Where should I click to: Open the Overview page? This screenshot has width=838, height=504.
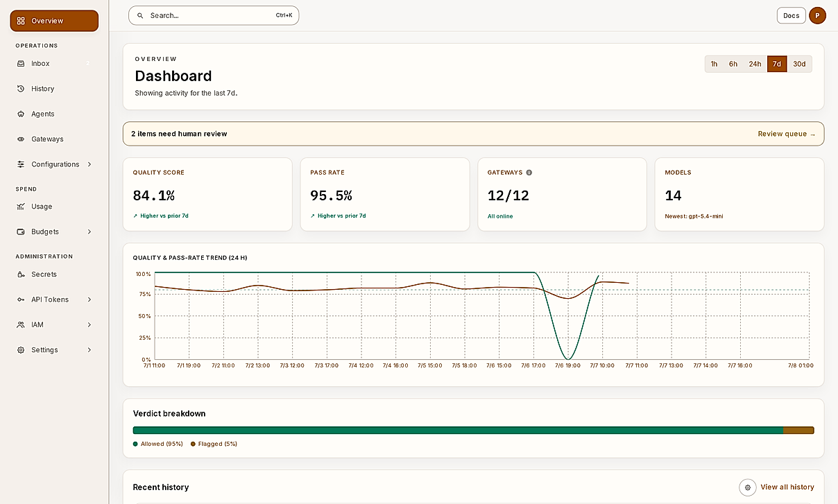tap(54, 21)
